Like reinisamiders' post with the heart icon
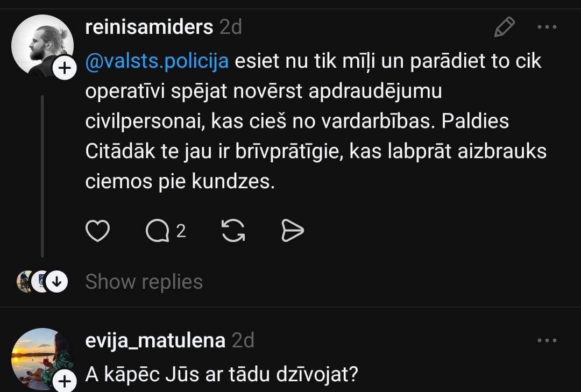The height and width of the screenshot is (392, 581). [97, 231]
